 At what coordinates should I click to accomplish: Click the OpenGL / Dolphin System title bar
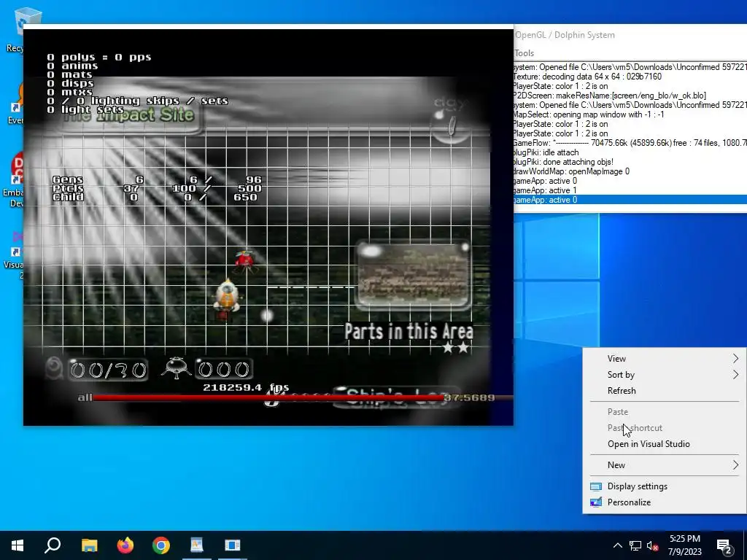point(630,35)
